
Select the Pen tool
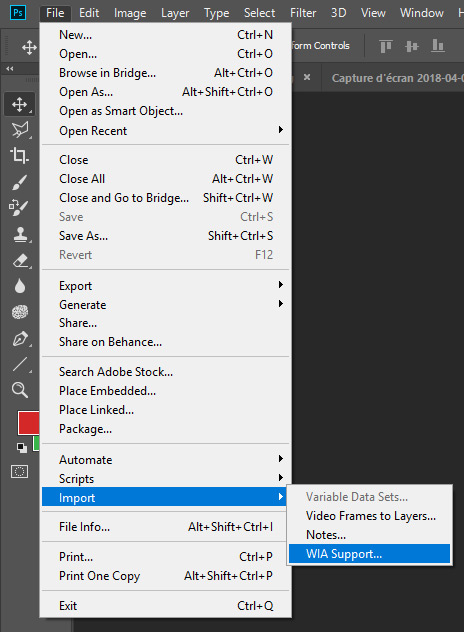[x=20, y=339]
